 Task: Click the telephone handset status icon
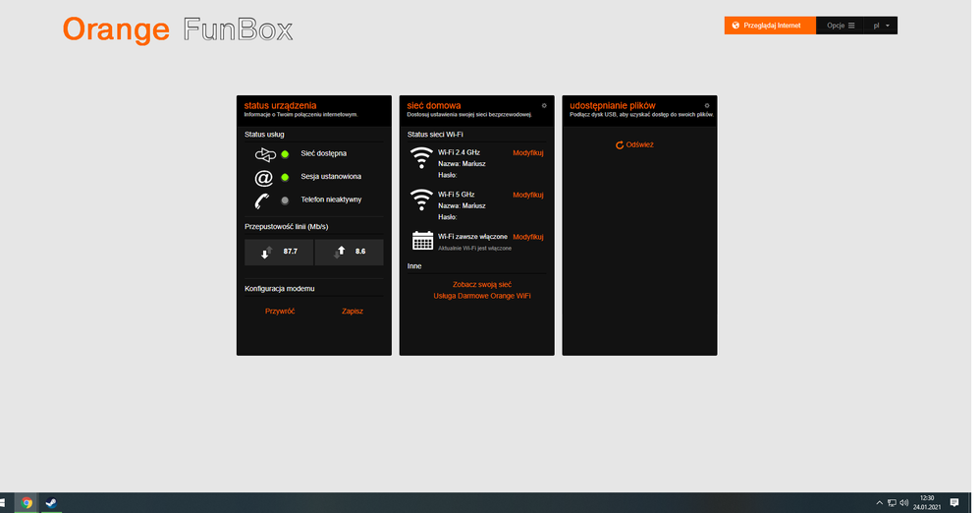[x=263, y=200]
